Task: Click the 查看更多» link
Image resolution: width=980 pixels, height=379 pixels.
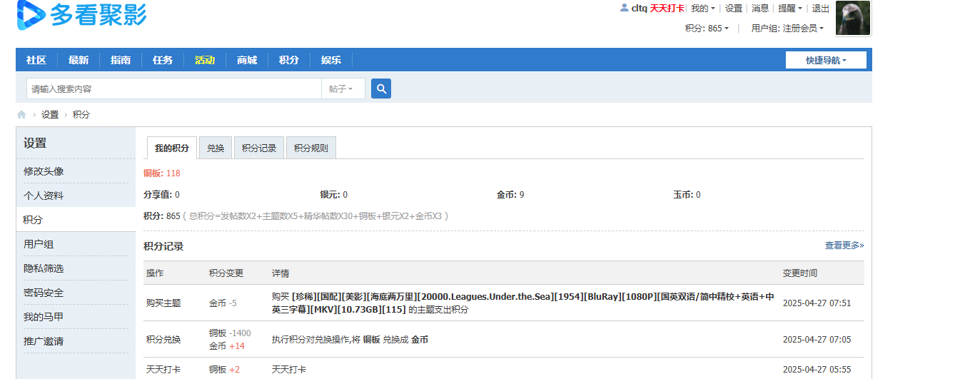Action: coord(844,246)
